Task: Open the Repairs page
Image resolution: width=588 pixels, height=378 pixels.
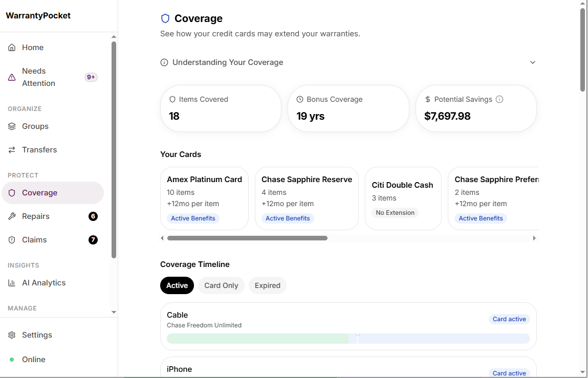Action: (53, 216)
